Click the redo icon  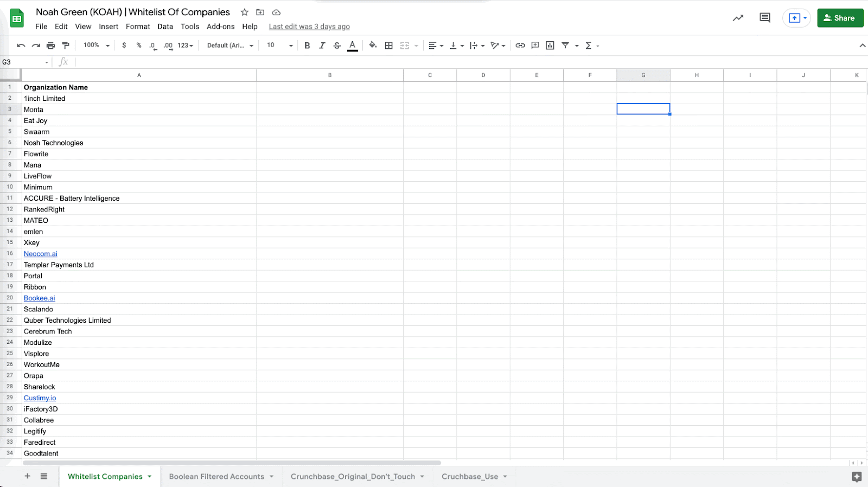pos(36,46)
